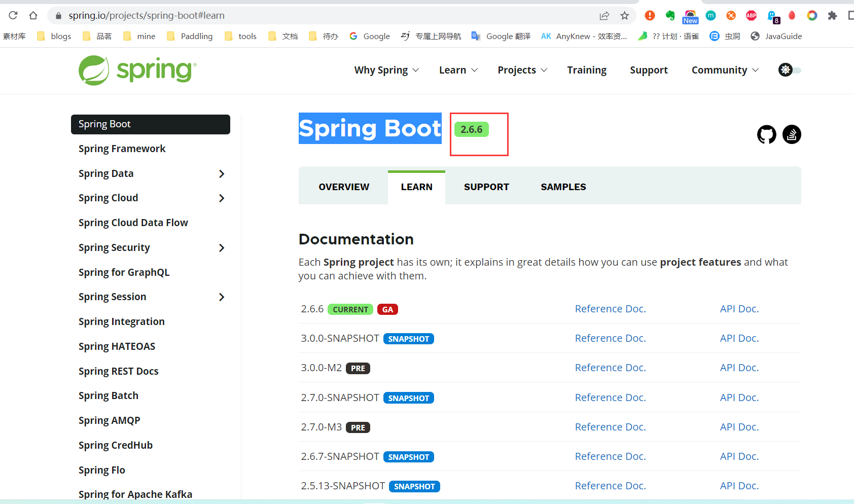Open the Google bookmark
The image size is (854, 504).
(370, 36)
